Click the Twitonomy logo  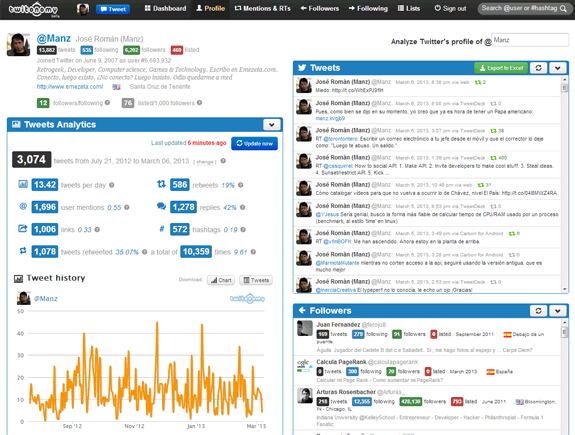(x=33, y=10)
